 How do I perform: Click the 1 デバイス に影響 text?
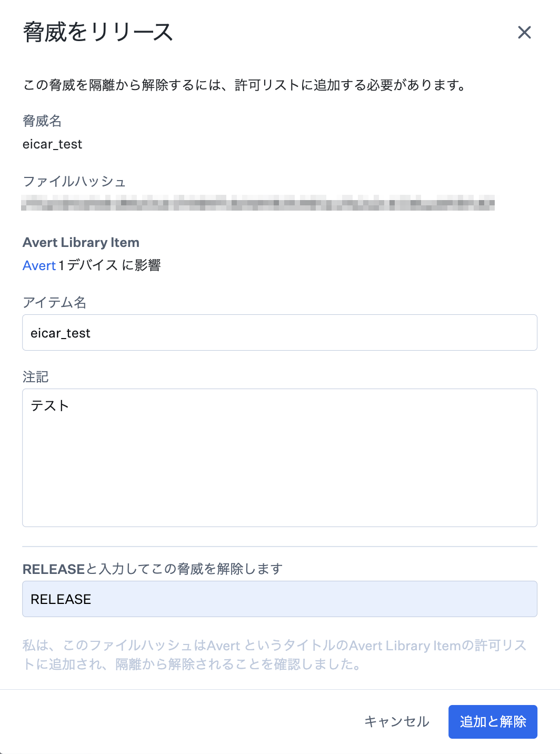point(109,265)
